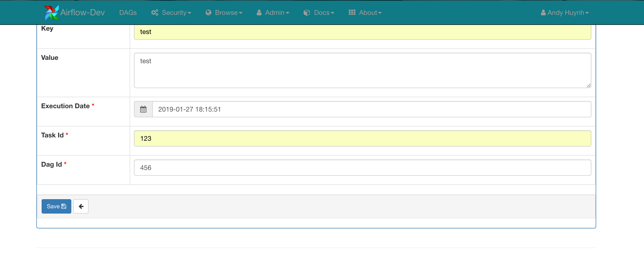Click the Execution Date text field
The image size is (644, 260).
click(x=371, y=109)
